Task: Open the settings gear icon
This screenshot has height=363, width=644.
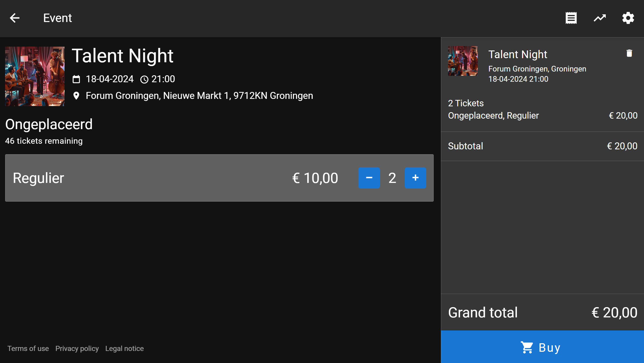Action: pos(628,18)
